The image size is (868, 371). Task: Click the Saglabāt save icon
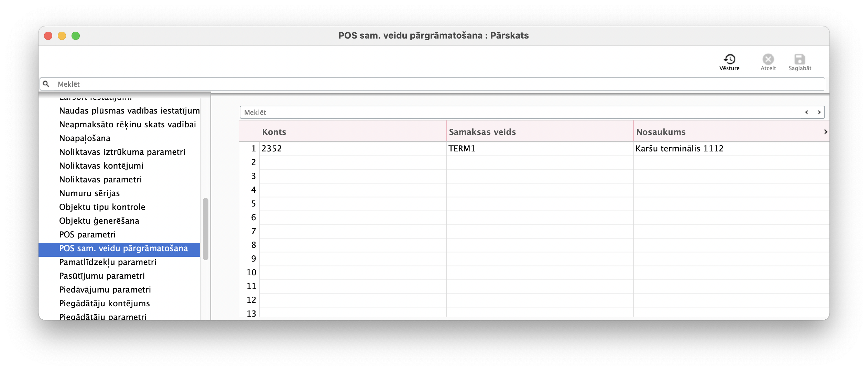click(x=800, y=59)
